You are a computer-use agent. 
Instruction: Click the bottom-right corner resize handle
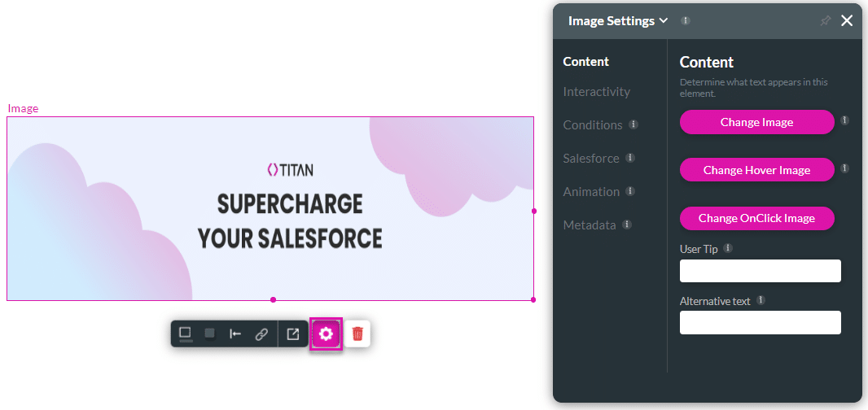point(533,300)
